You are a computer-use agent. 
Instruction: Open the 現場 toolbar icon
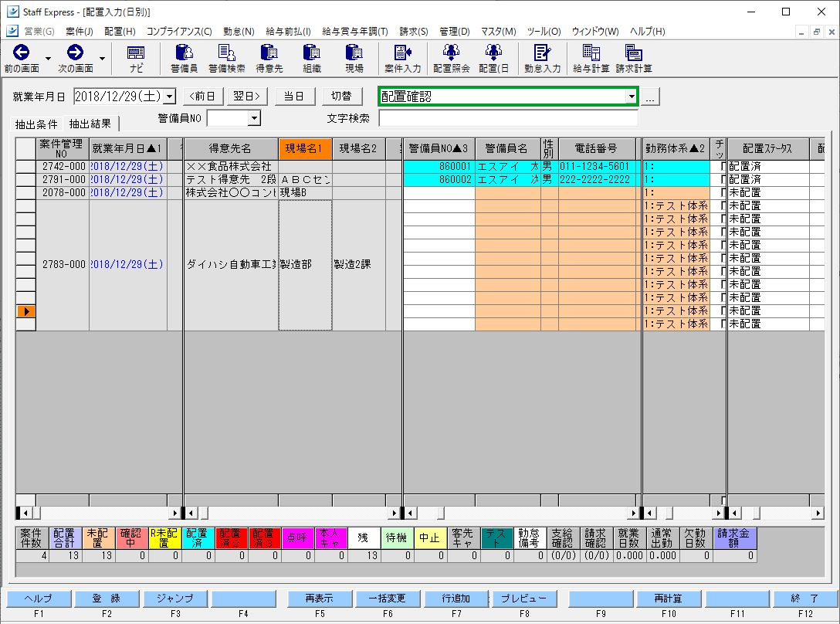[354, 59]
